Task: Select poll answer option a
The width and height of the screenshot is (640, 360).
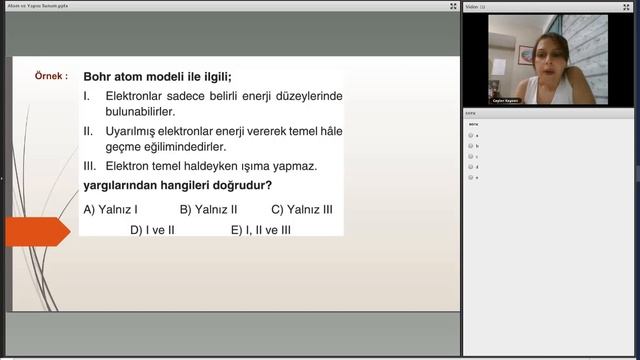Action: pos(471,135)
